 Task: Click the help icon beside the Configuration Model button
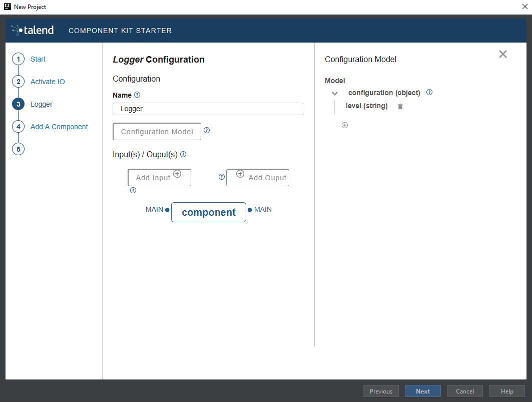click(207, 131)
